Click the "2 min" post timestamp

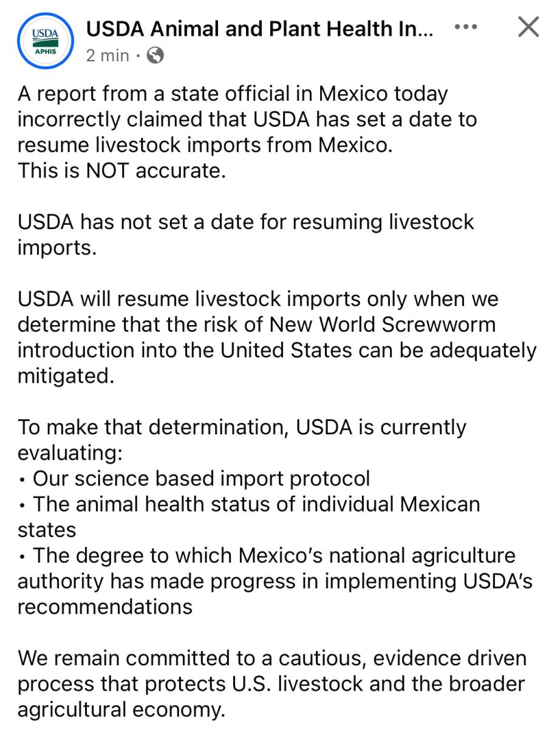click(x=108, y=56)
